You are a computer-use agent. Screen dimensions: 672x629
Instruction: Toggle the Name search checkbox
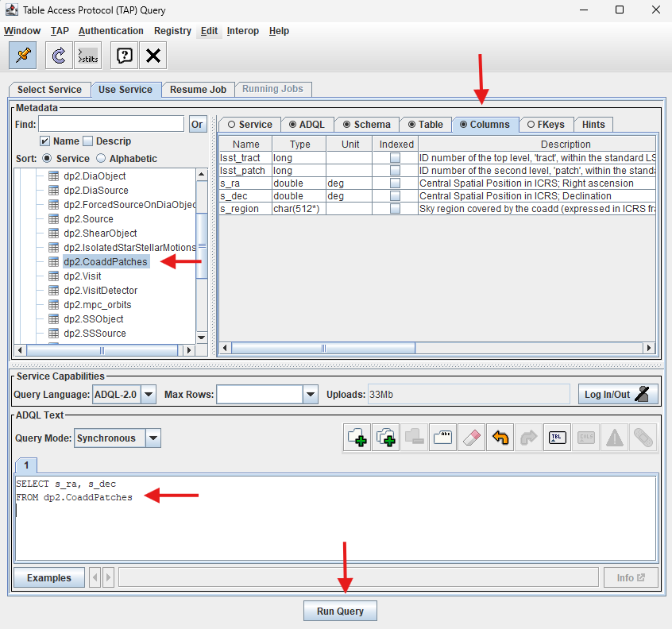click(44, 141)
